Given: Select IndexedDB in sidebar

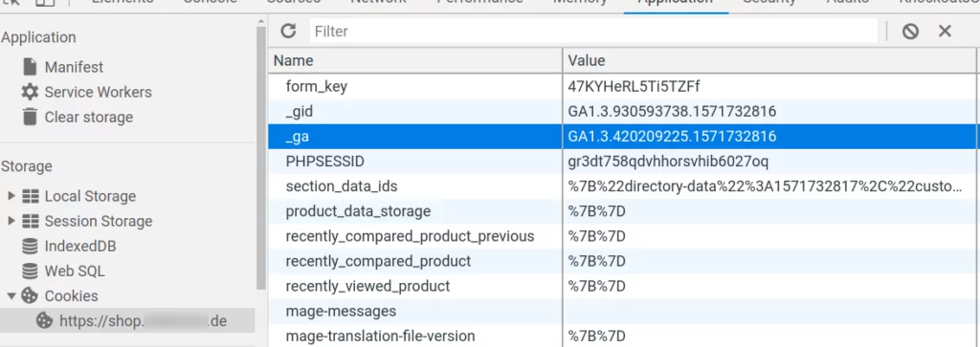Looking at the screenshot, I should pyautogui.click(x=80, y=246).
